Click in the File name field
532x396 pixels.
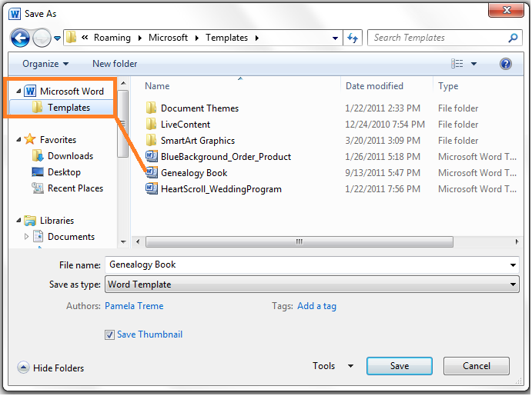(x=307, y=265)
